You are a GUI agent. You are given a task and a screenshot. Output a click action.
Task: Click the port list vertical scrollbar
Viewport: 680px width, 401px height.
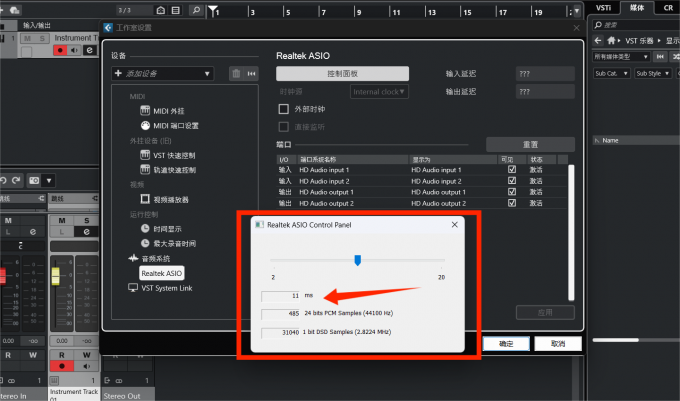tap(571, 232)
